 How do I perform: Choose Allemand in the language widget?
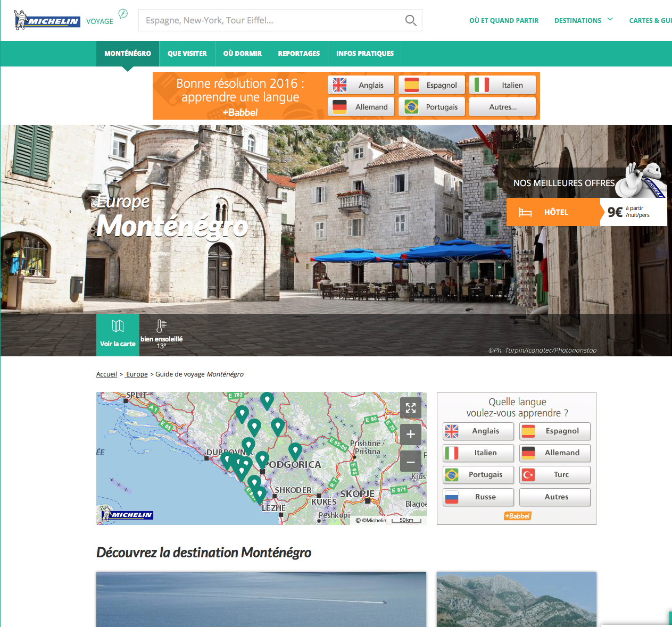tap(555, 453)
